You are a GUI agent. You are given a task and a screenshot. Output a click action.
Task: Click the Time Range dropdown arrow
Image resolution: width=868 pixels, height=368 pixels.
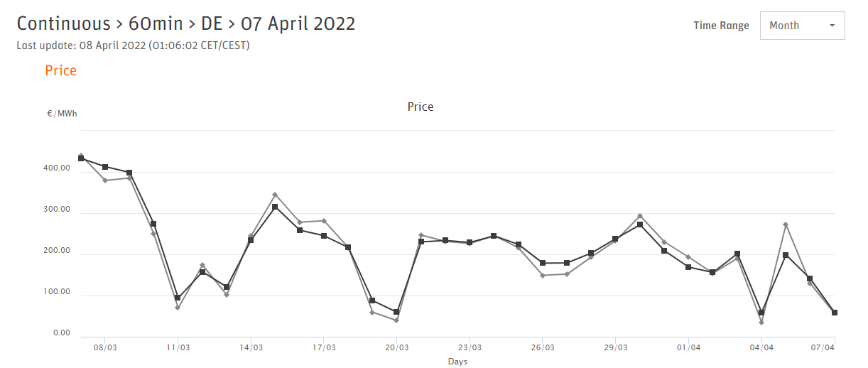coord(832,26)
